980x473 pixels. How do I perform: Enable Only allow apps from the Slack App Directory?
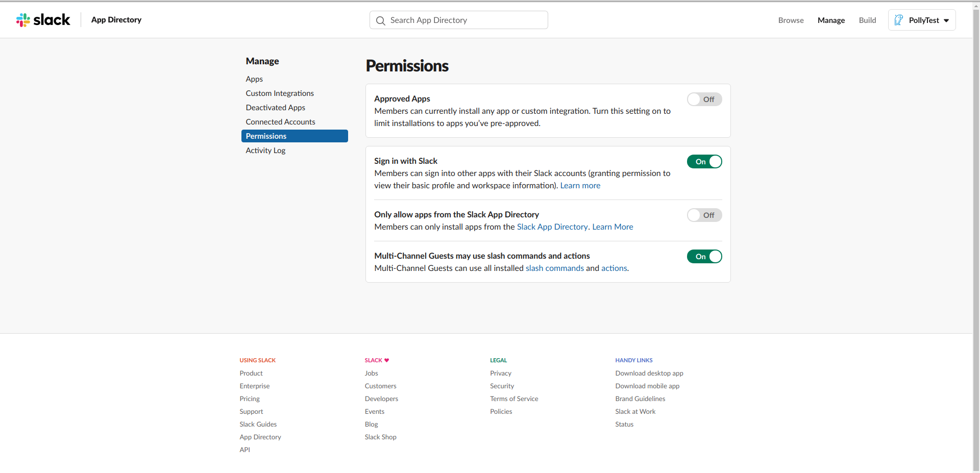click(704, 215)
